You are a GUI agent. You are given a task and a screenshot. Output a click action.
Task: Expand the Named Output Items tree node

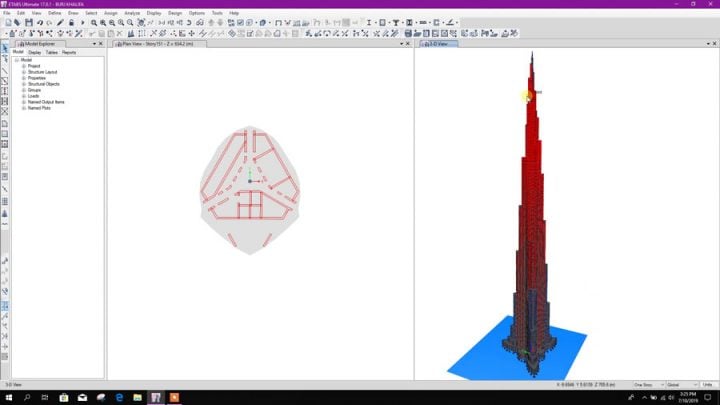(x=24, y=102)
